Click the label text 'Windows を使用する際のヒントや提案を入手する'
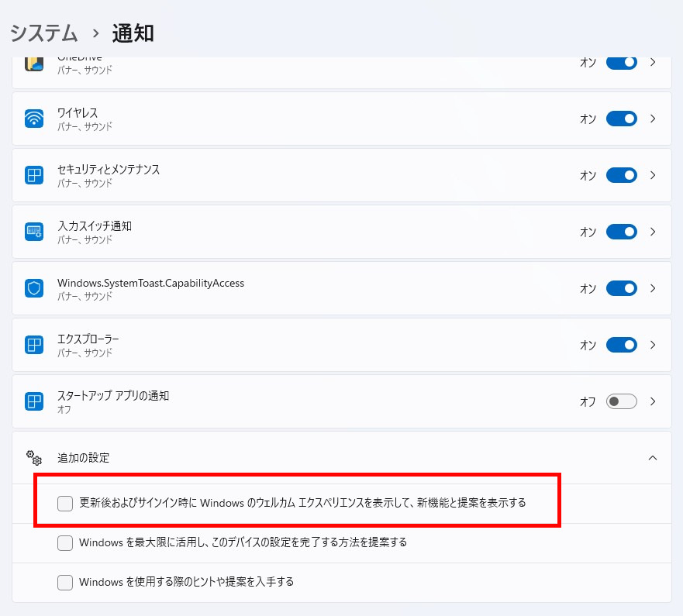 pos(186,582)
